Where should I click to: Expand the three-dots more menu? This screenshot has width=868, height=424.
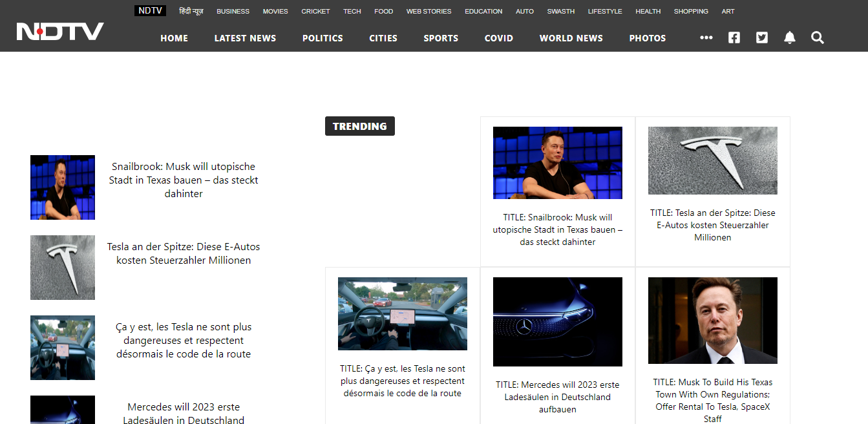[x=706, y=37]
